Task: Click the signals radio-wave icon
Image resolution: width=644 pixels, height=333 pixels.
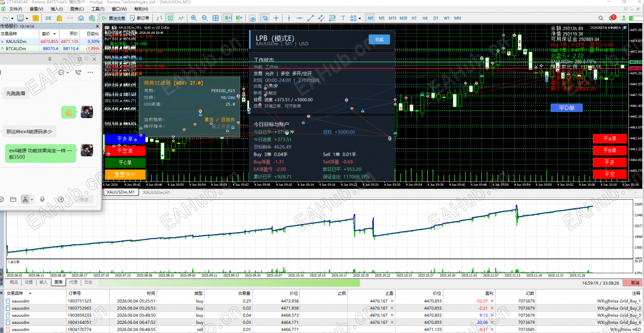Action: click(x=70, y=18)
